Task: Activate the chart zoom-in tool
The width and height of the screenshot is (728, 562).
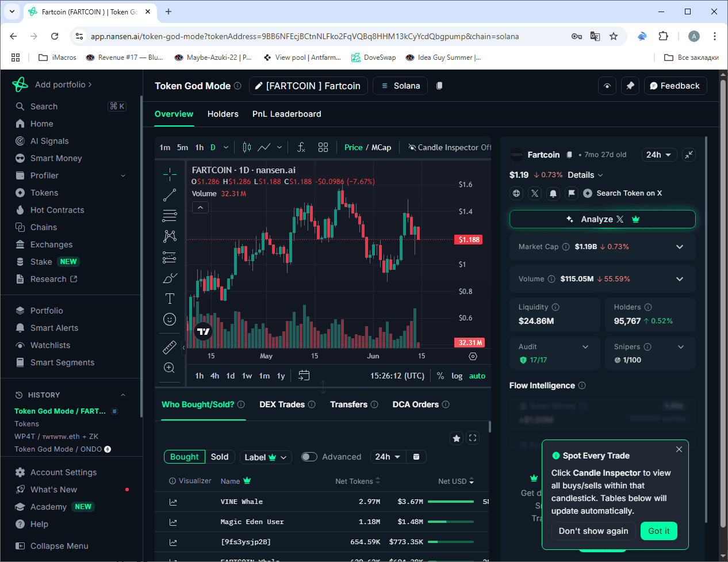Action: click(x=170, y=368)
